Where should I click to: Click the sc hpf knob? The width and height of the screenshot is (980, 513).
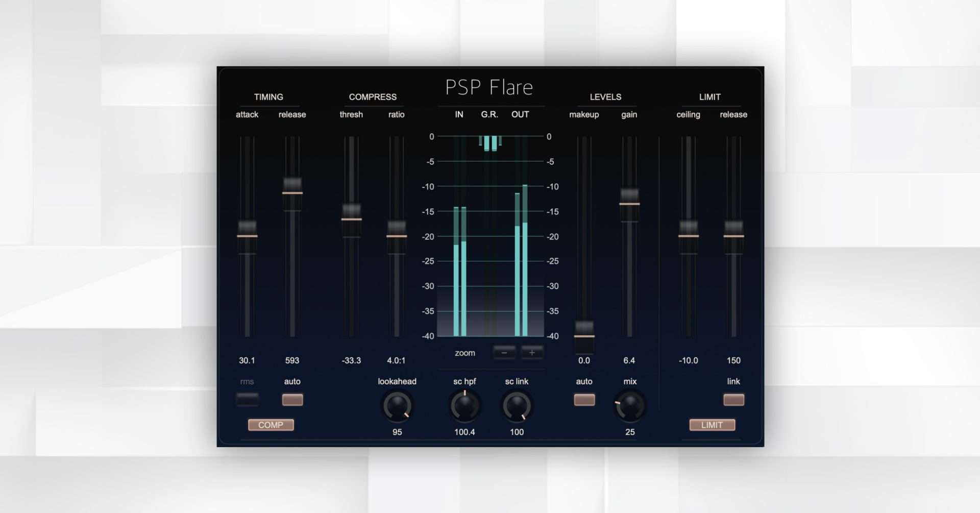click(464, 406)
